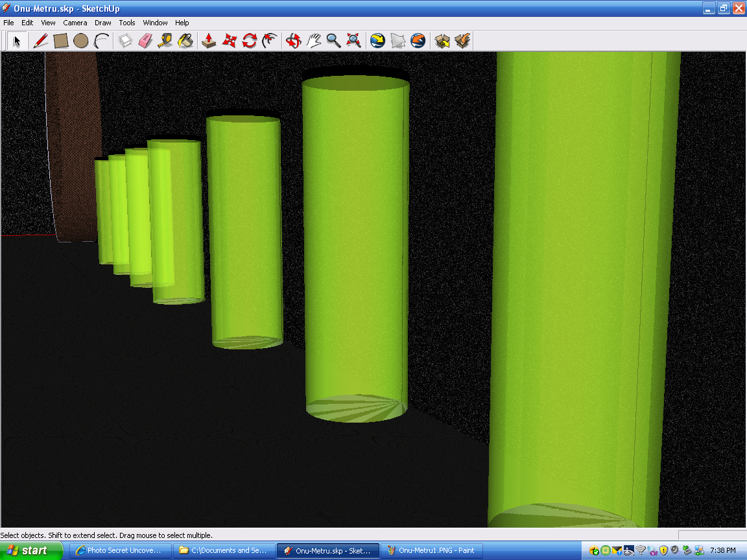Click the 7:38 PM system clock
This screenshot has height=560, width=747.
click(723, 550)
